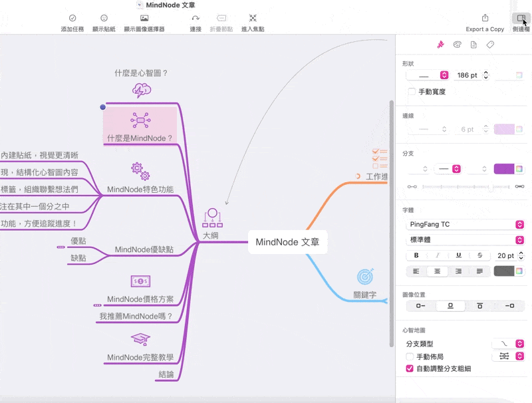Screen dimensions: 532x403
Task: Enable the 手動寬度 checkbox
Action: (x=412, y=92)
